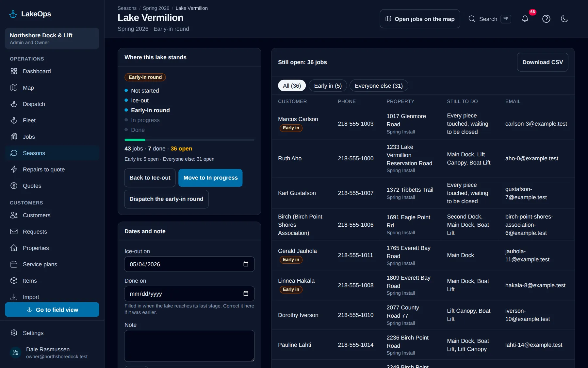588x368 pixels.
Task: Click the Dispatch anchor icon
Action: (14, 104)
